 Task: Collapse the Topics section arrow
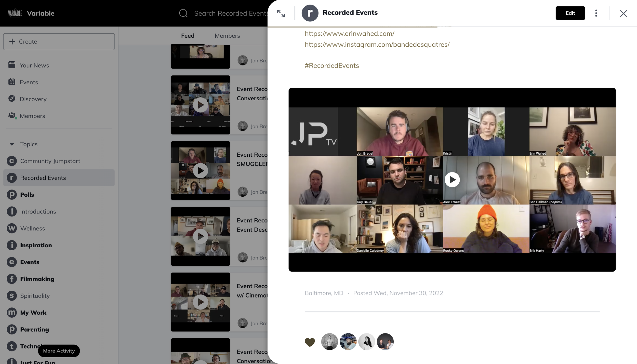point(12,144)
